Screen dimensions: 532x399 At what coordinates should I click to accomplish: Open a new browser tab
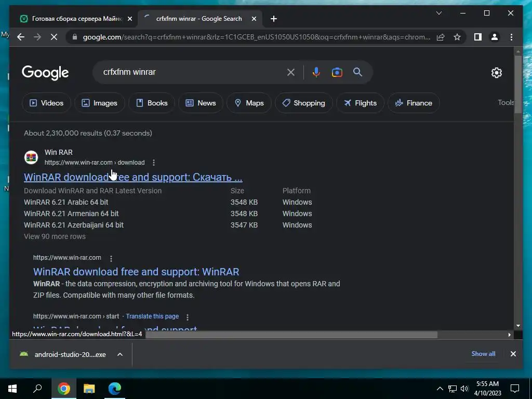(x=274, y=19)
